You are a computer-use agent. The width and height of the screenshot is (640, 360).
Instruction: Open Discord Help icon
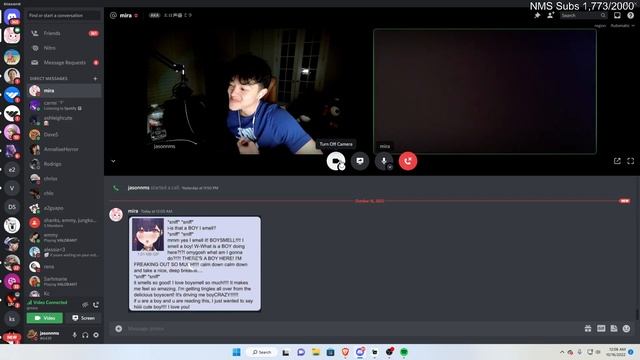[x=631, y=16]
